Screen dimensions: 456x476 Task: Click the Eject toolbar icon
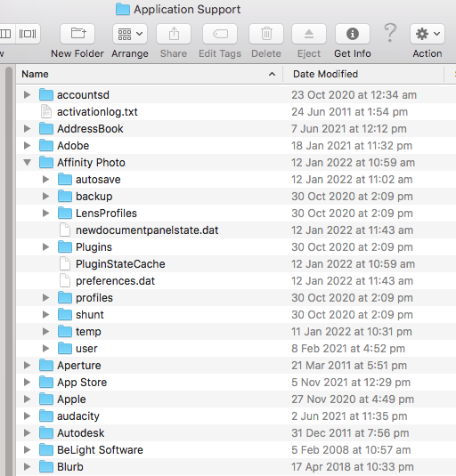309,34
